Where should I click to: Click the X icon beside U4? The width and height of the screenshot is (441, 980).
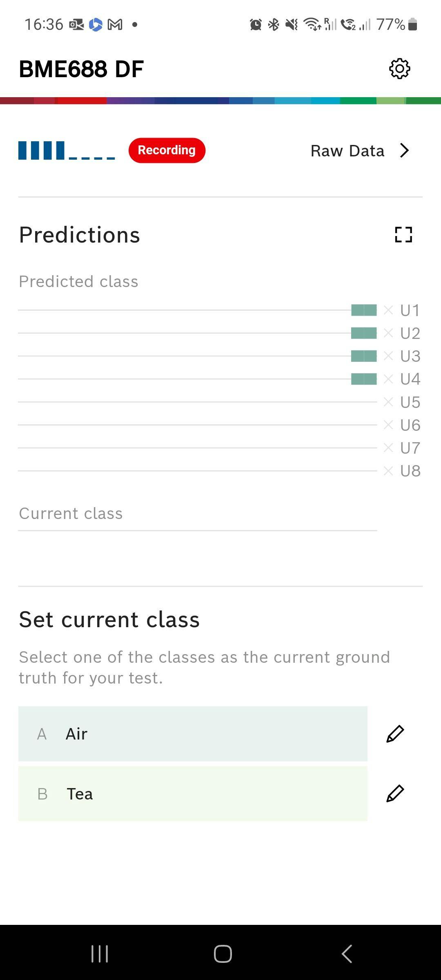coord(388,379)
